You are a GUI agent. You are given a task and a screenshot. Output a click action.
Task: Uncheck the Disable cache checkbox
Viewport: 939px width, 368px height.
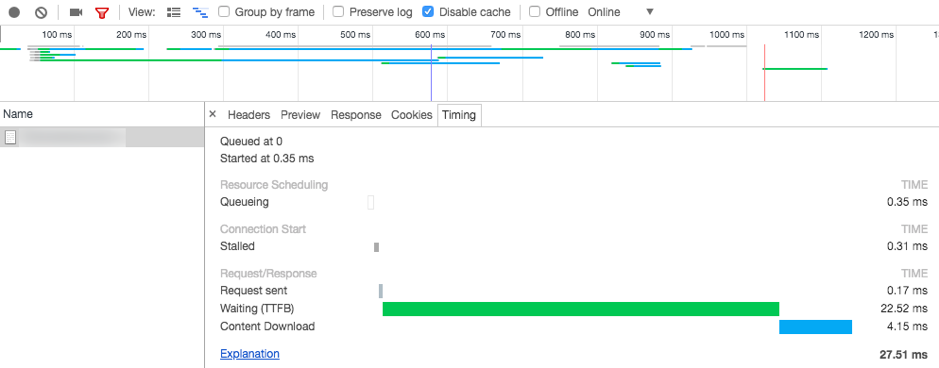coord(428,11)
